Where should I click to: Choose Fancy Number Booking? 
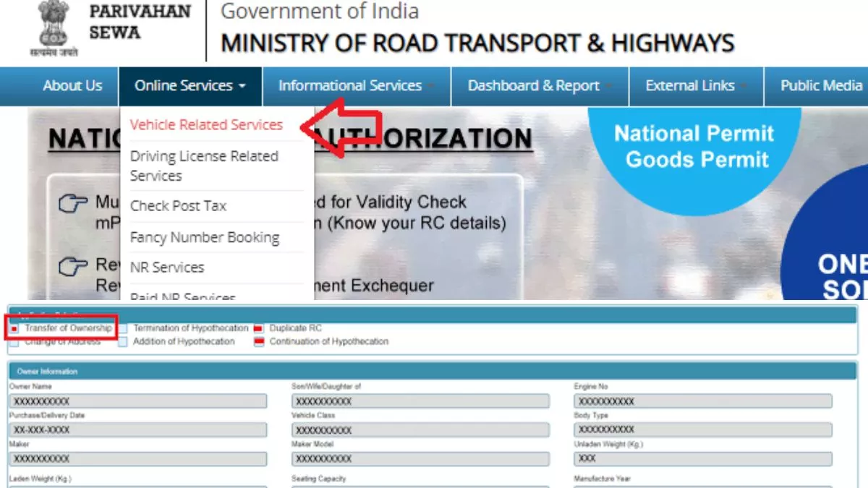click(x=205, y=237)
